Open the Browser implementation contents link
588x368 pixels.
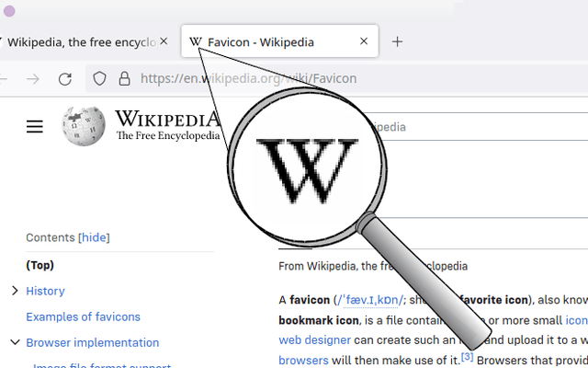[93, 343]
